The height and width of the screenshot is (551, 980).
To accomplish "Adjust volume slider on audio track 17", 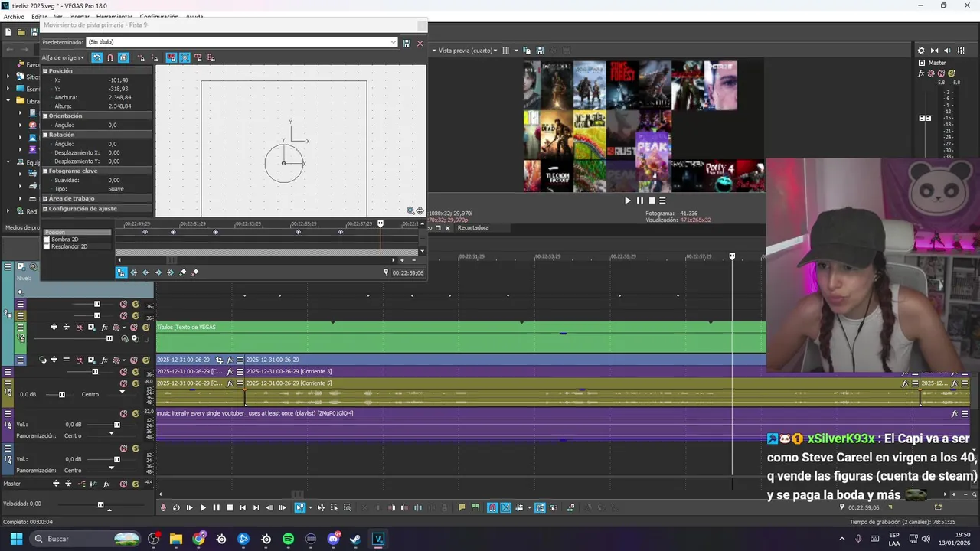I will point(117,459).
